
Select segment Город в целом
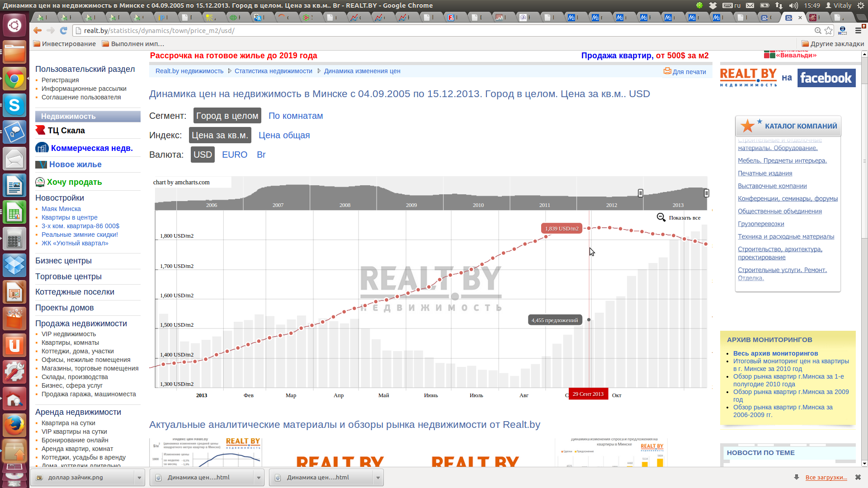227,116
